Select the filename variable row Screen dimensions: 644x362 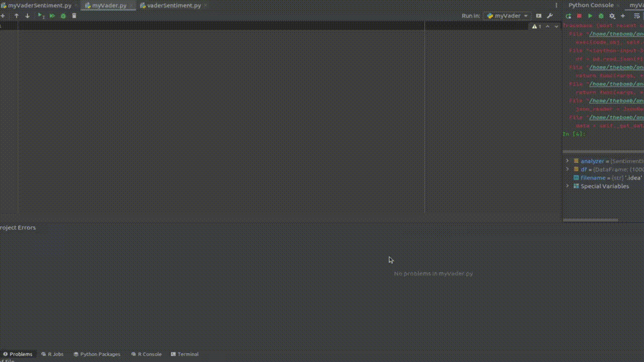[x=604, y=178]
